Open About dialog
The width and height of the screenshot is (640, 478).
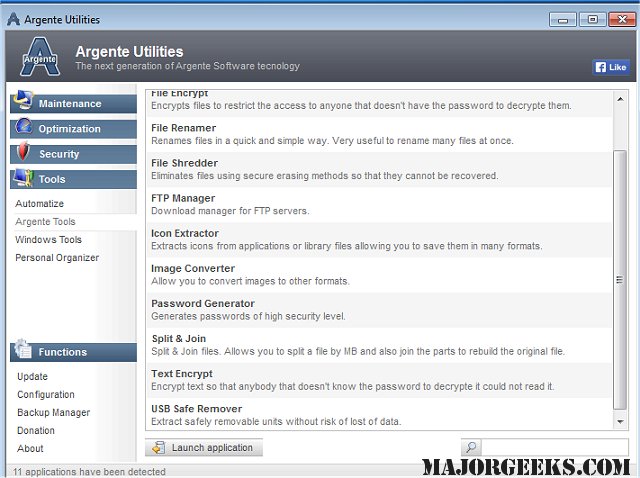click(x=30, y=448)
